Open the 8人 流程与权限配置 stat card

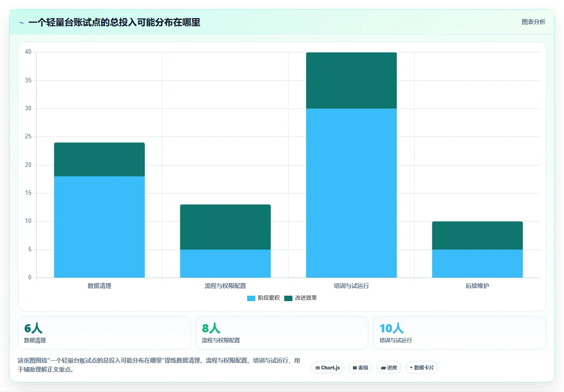[282, 333]
